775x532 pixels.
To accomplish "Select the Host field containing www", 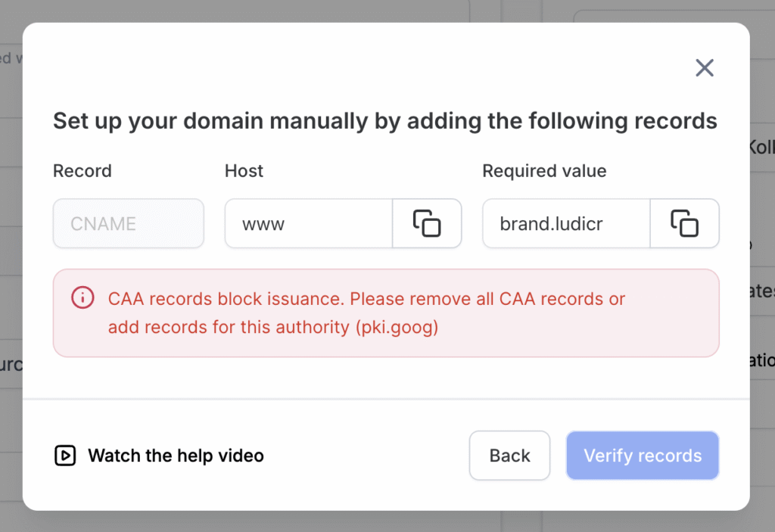I will (308, 223).
